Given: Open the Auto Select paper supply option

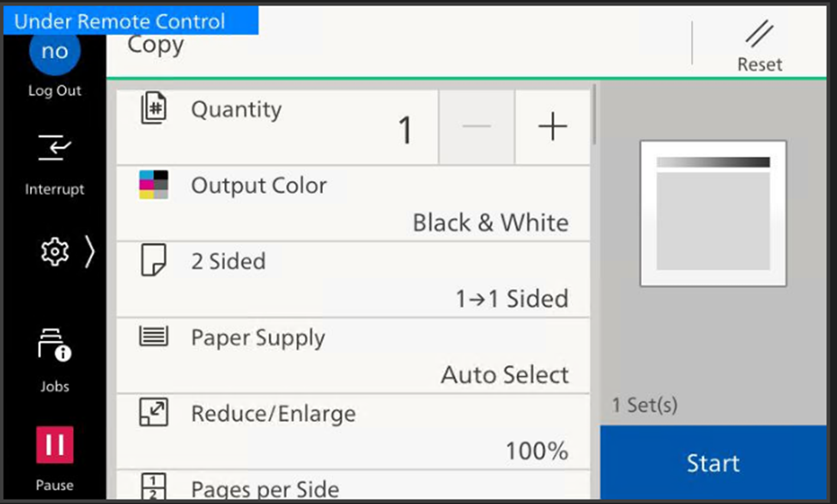Looking at the screenshot, I should coord(505,375).
